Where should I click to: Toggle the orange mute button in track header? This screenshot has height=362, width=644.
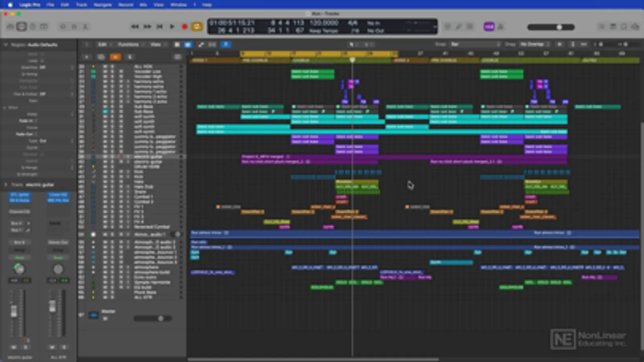tap(115, 57)
